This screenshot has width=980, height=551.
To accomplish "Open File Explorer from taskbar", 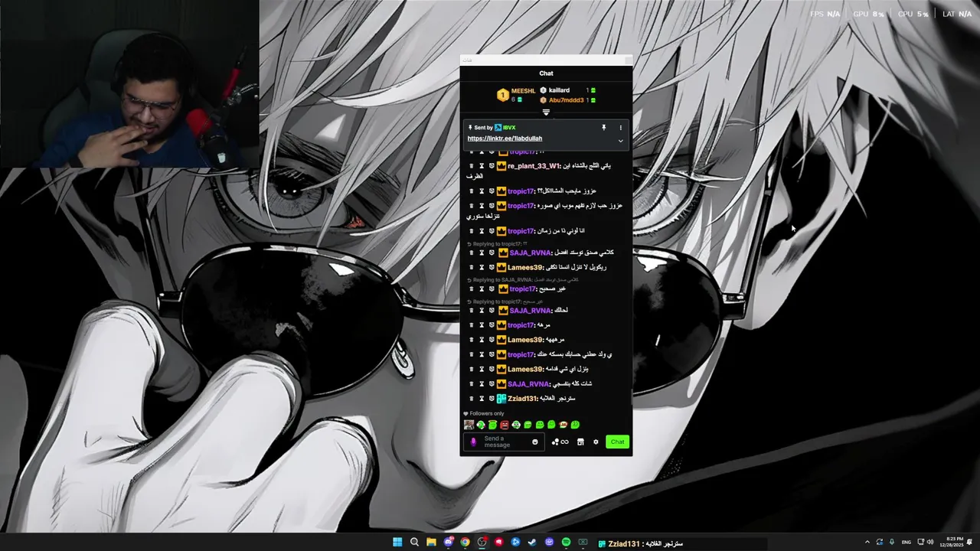I will pos(431,543).
